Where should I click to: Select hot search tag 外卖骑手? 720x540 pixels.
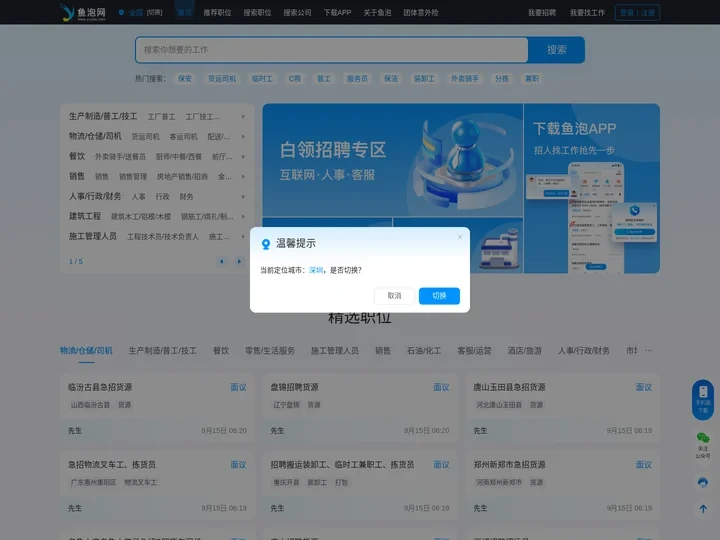coord(465,79)
